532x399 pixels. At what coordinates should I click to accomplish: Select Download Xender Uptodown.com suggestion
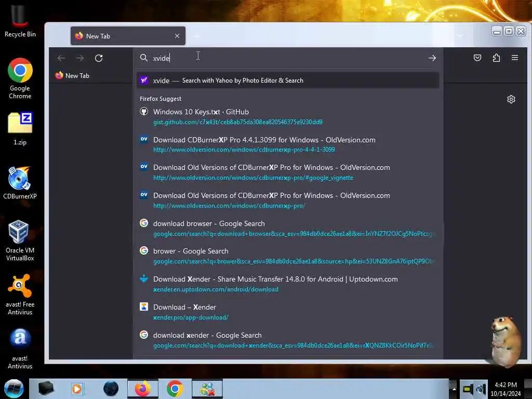pos(288,284)
